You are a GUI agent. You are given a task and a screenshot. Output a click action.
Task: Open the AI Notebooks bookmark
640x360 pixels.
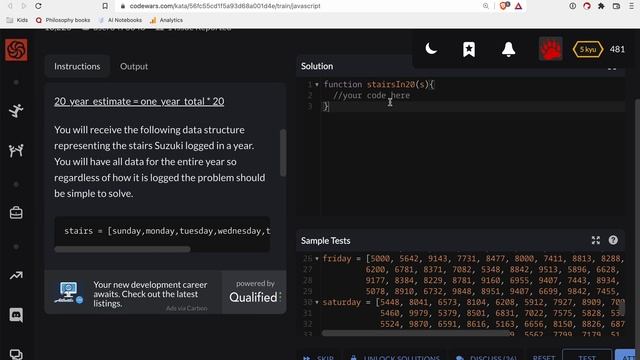pos(120,20)
